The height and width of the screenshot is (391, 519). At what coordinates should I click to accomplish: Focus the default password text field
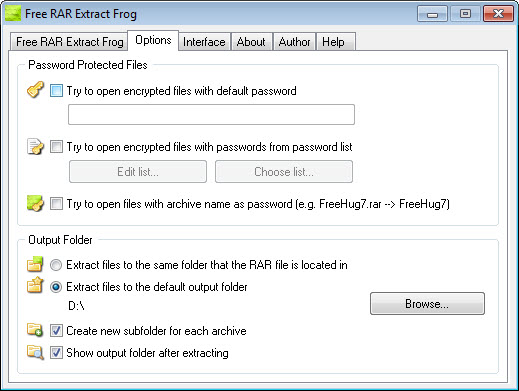click(x=211, y=115)
